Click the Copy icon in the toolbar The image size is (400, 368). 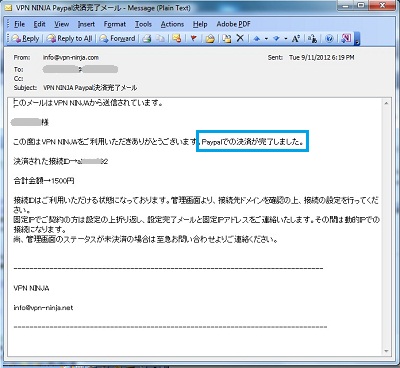[160, 39]
